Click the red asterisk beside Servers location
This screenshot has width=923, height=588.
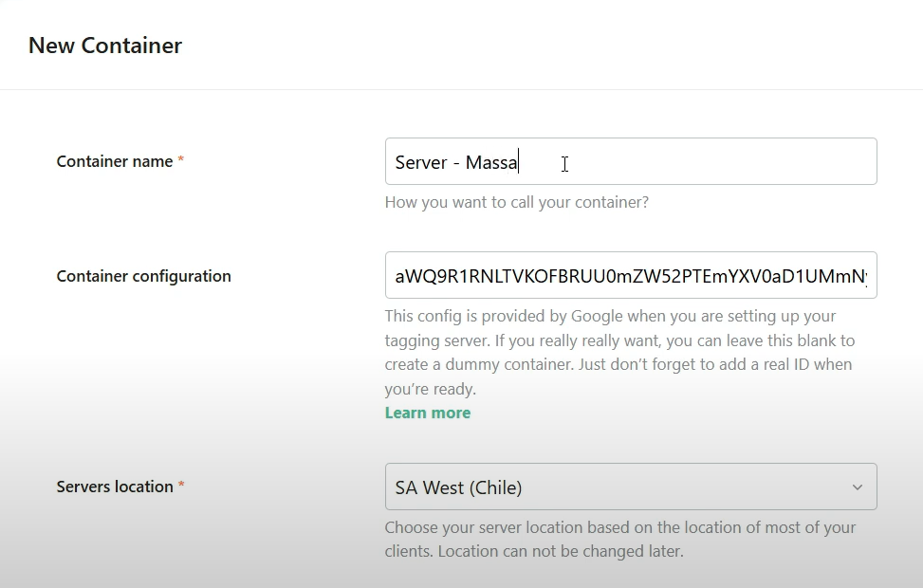(181, 485)
